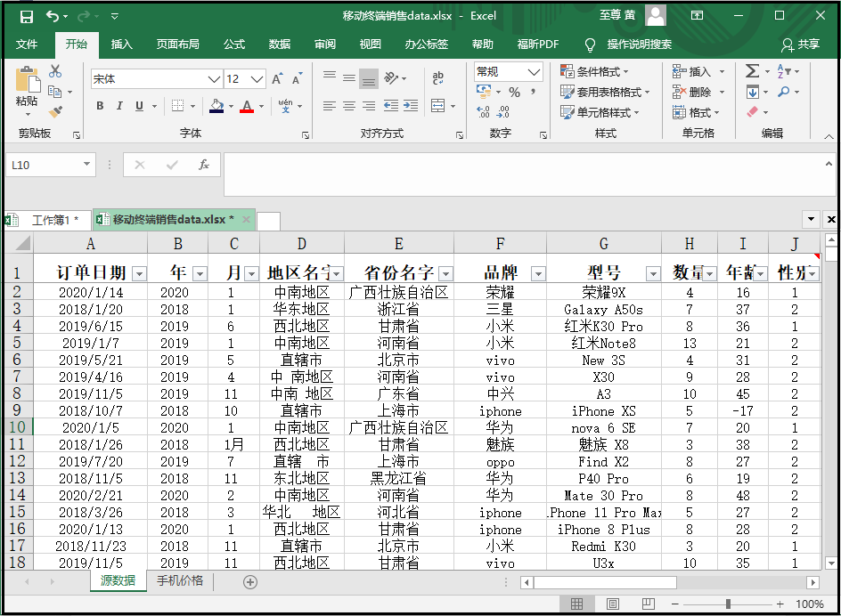Toggle Bold formatting
Image resolution: width=841 pixels, height=616 pixels.
pos(100,106)
